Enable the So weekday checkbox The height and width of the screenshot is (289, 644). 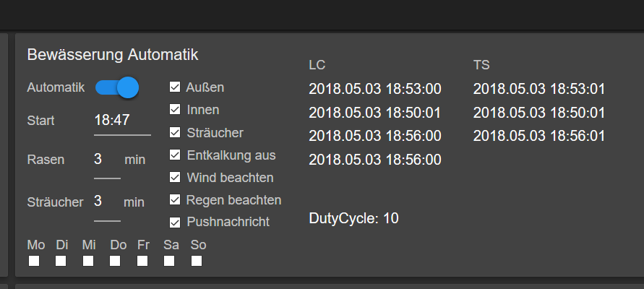(197, 261)
